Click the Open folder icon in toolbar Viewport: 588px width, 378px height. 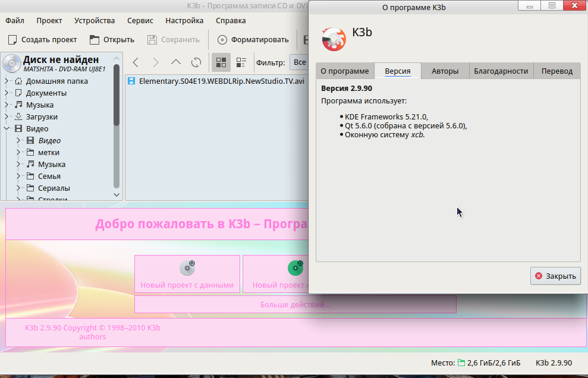[95, 40]
